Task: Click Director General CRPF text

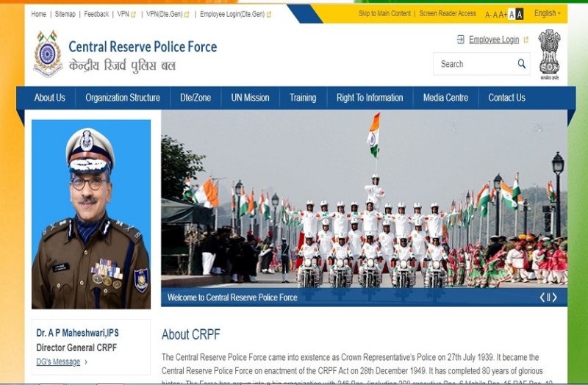Action: [x=76, y=348]
